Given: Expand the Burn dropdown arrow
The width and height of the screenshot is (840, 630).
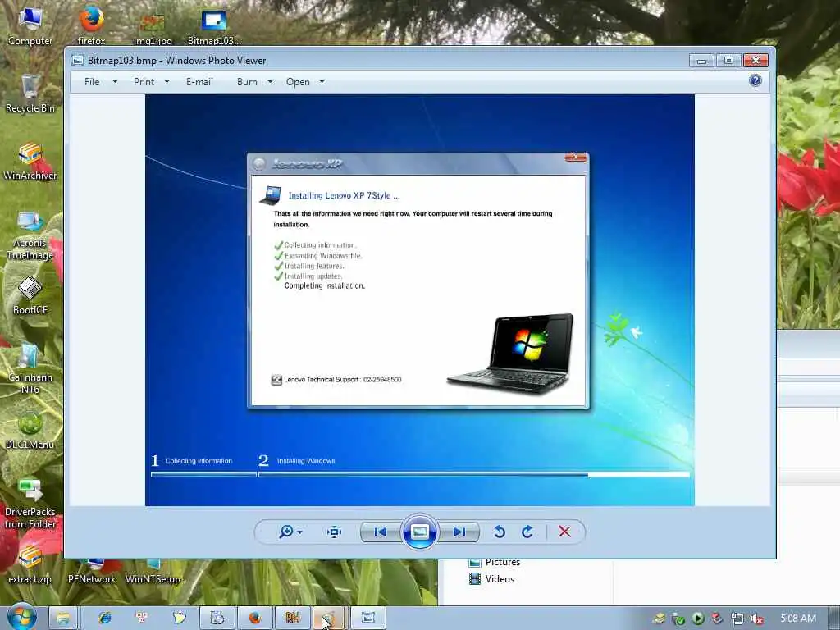Looking at the screenshot, I should click(x=270, y=81).
